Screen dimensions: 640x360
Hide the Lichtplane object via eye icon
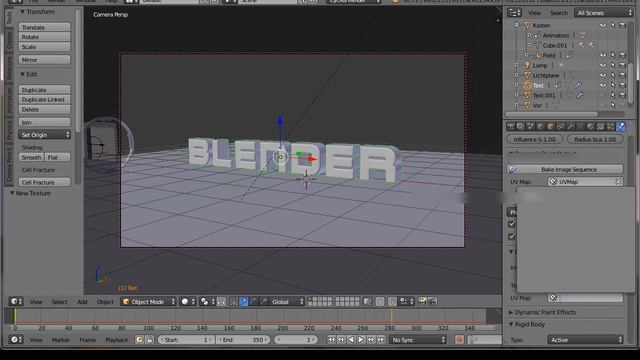[603, 75]
